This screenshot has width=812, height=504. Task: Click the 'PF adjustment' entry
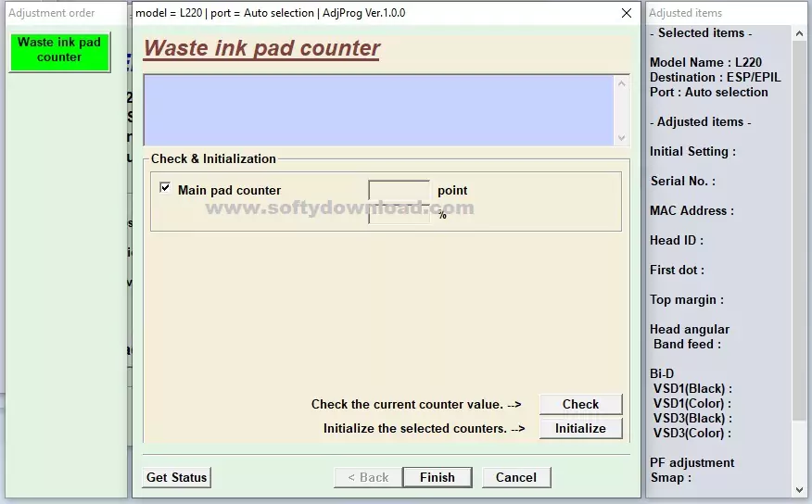[691, 462]
